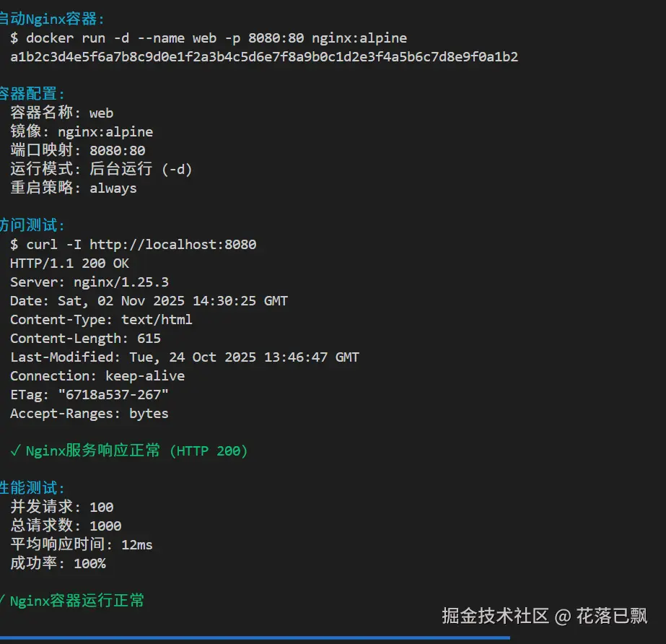Image resolution: width=666 pixels, height=644 pixels.
Task: Click the '运行模式: 后台运行 (-d)' line
Action: (101, 169)
